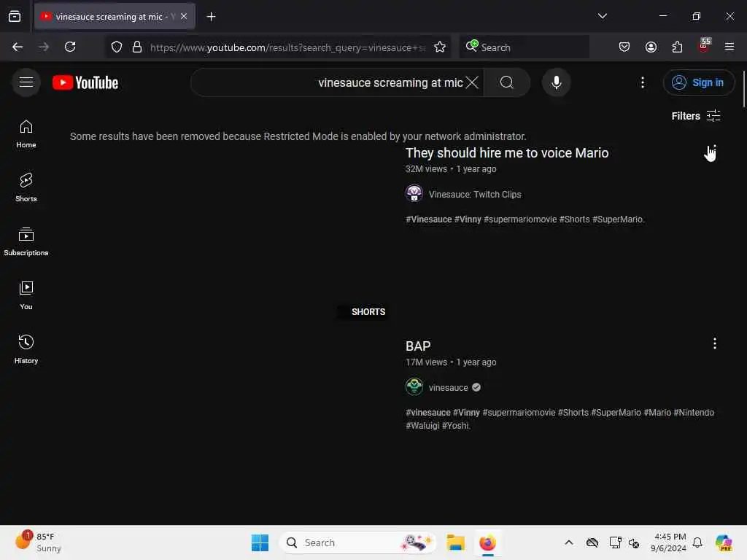Click the #Waluigi hashtag in BAP description
Viewport: 747px width, 560px height.
coord(422,426)
